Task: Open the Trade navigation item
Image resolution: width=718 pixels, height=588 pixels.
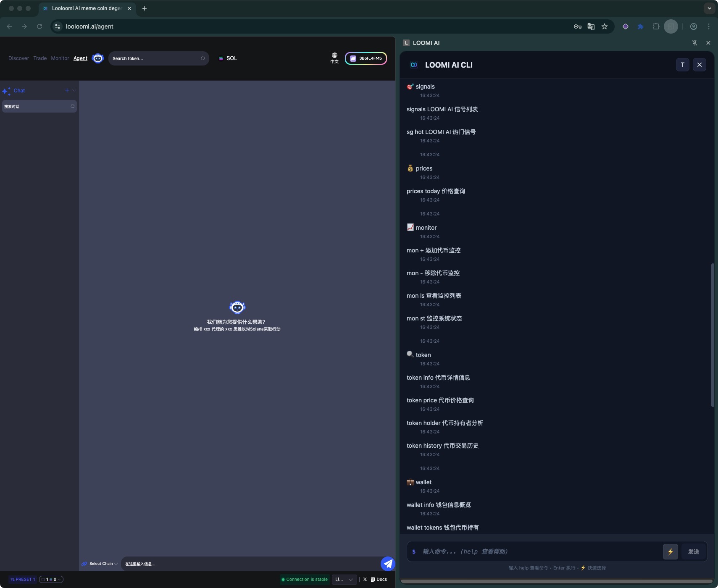Action: pos(39,58)
